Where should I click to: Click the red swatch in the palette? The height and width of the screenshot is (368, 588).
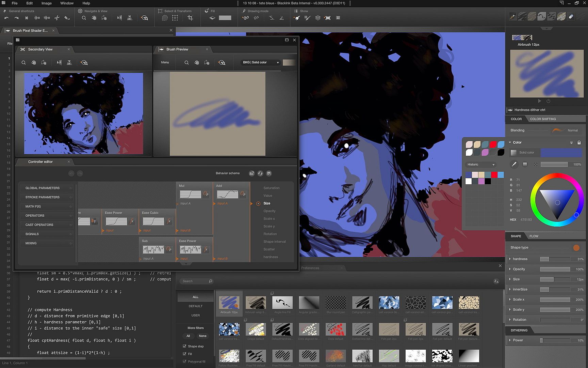tap(493, 144)
